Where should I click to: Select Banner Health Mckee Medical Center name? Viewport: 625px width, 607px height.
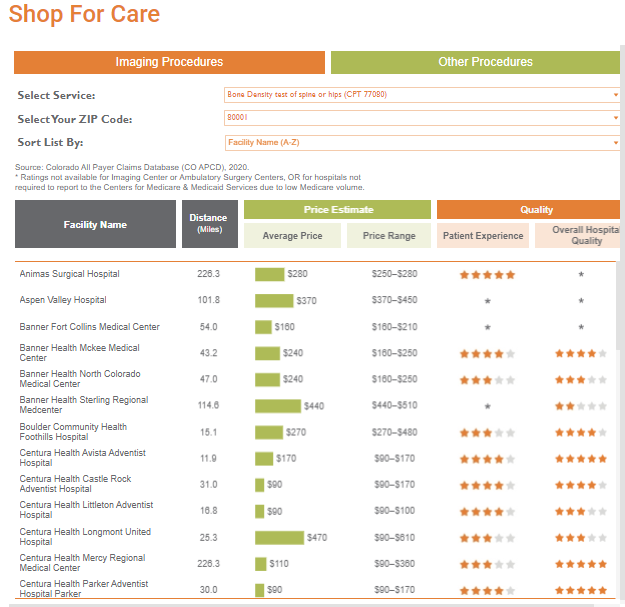coord(79,353)
